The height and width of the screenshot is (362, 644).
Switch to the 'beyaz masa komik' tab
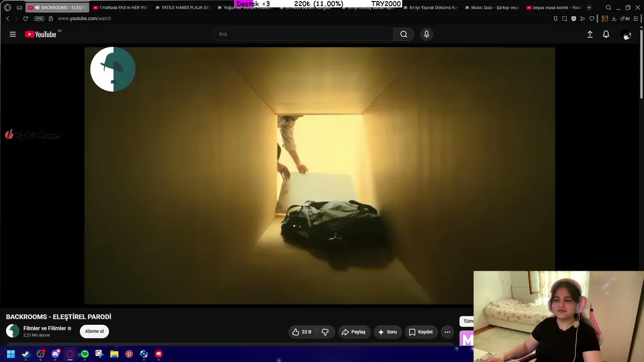[553, 8]
